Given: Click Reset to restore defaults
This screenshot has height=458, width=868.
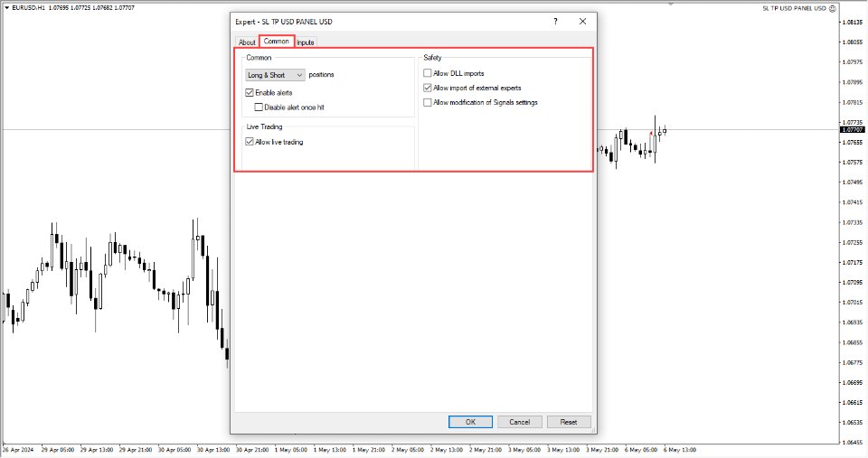Looking at the screenshot, I should tap(569, 422).
